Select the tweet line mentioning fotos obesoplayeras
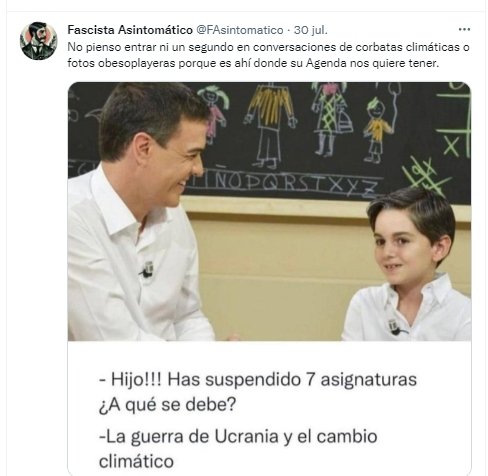This screenshot has height=476, width=488. tap(253, 63)
